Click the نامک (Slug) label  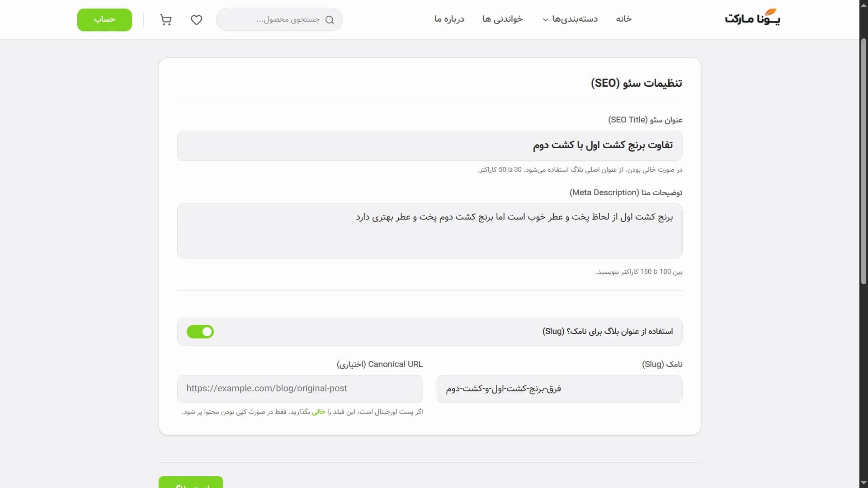point(662,364)
